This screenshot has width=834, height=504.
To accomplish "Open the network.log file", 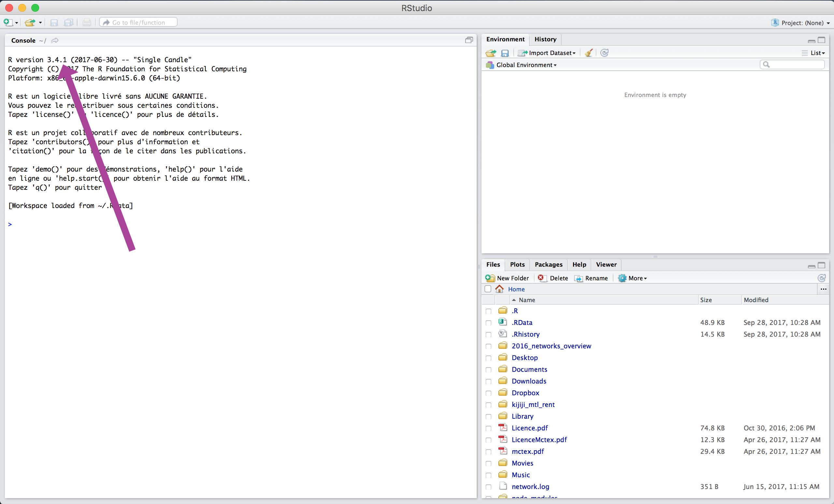I will (530, 486).
